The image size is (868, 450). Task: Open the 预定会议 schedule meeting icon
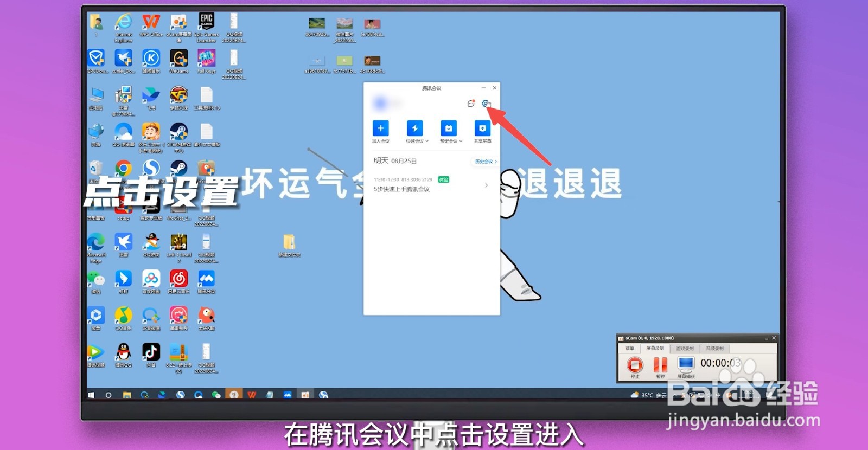[x=449, y=128]
